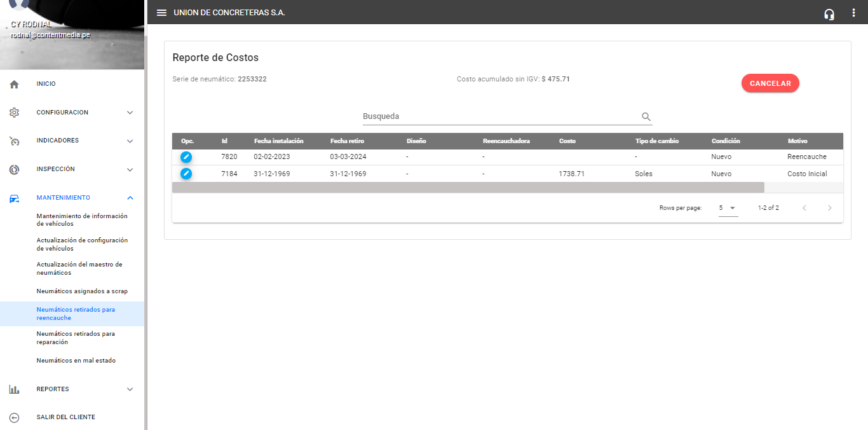Open the headset support icon
868x430 pixels.
point(829,14)
